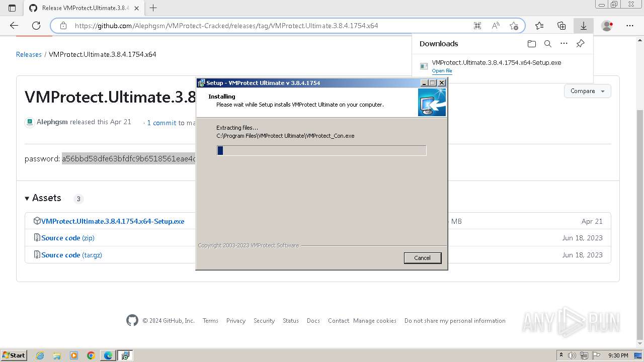Click Manage cookies in the footer
This screenshot has width=644, height=362.
[x=375, y=321]
